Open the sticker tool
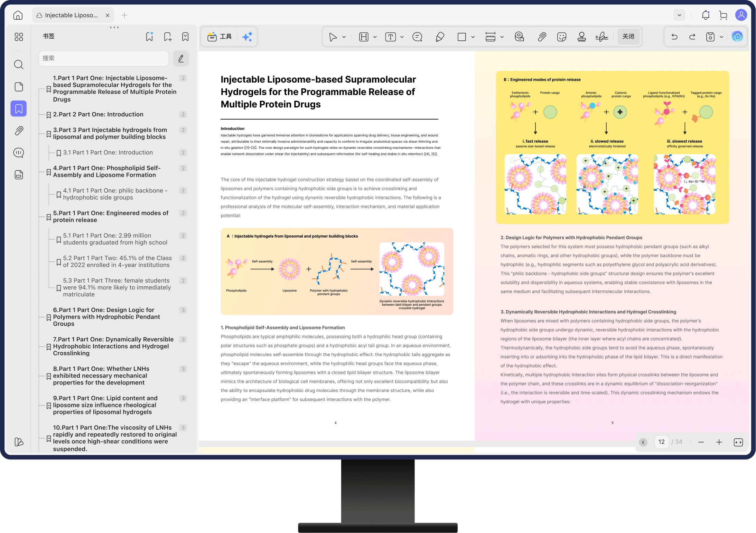Image resolution: width=756 pixels, height=533 pixels. click(562, 37)
